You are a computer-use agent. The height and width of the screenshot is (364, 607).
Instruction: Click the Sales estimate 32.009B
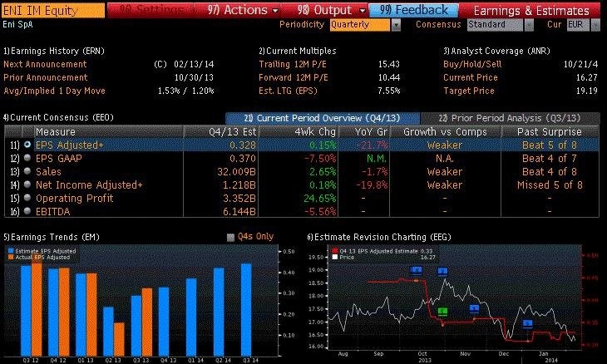tap(236, 171)
